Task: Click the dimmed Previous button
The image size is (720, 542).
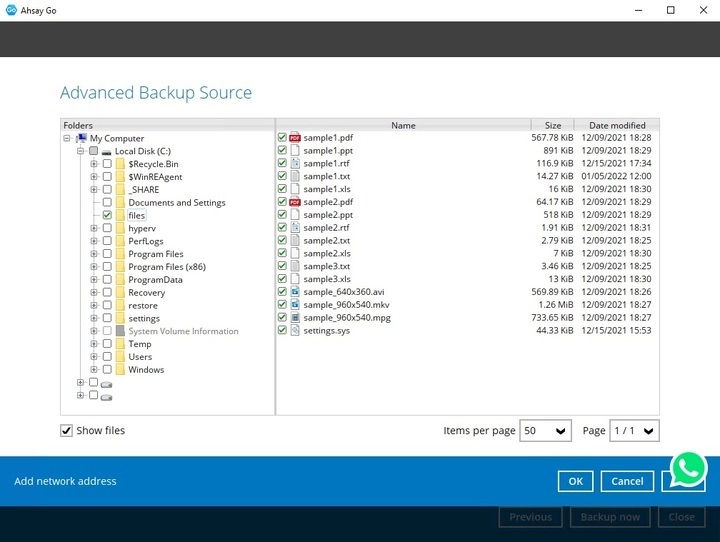Action: coord(530,517)
